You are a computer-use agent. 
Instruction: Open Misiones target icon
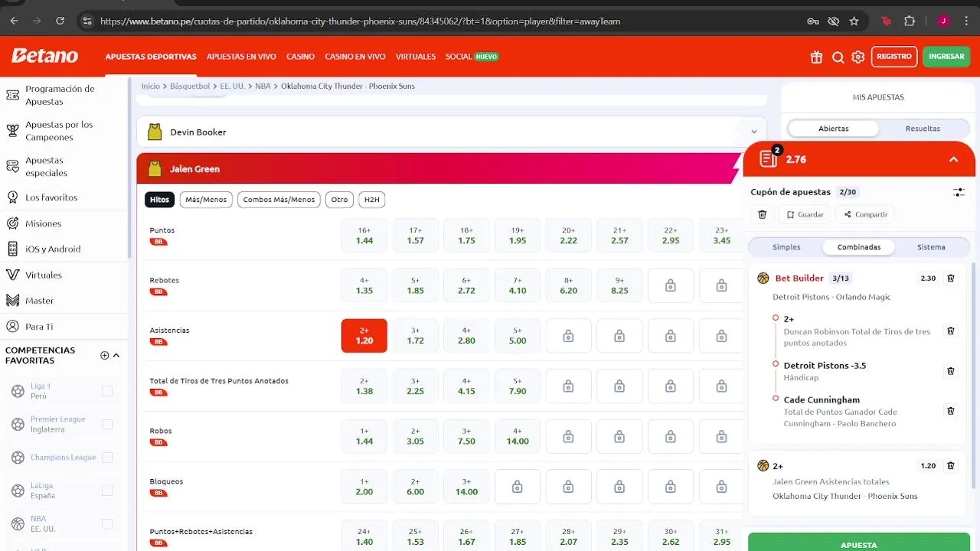tap(12, 223)
